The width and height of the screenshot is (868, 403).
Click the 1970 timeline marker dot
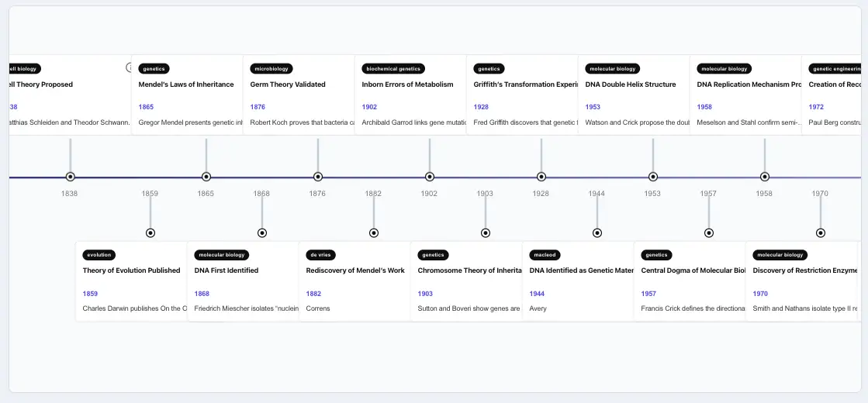[821, 233]
